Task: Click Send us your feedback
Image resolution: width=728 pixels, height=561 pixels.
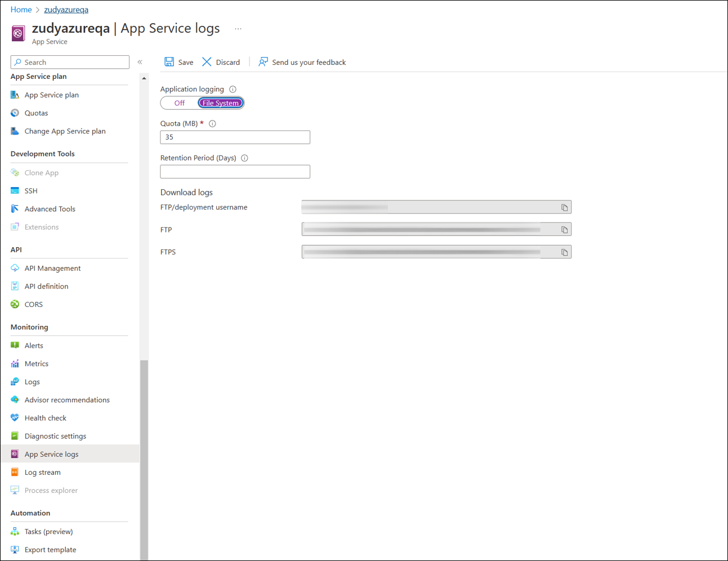Action: click(309, 63)
